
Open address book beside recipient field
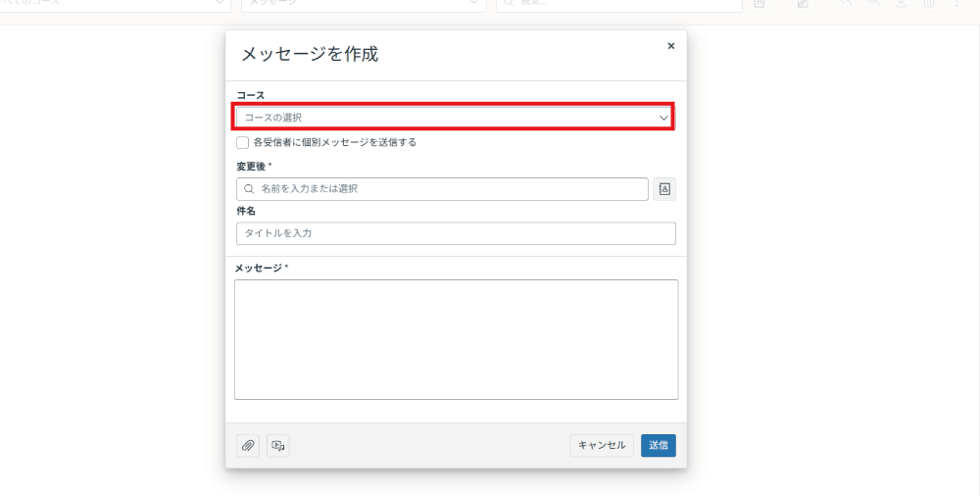pyautogui.click(x=664, y=189)
